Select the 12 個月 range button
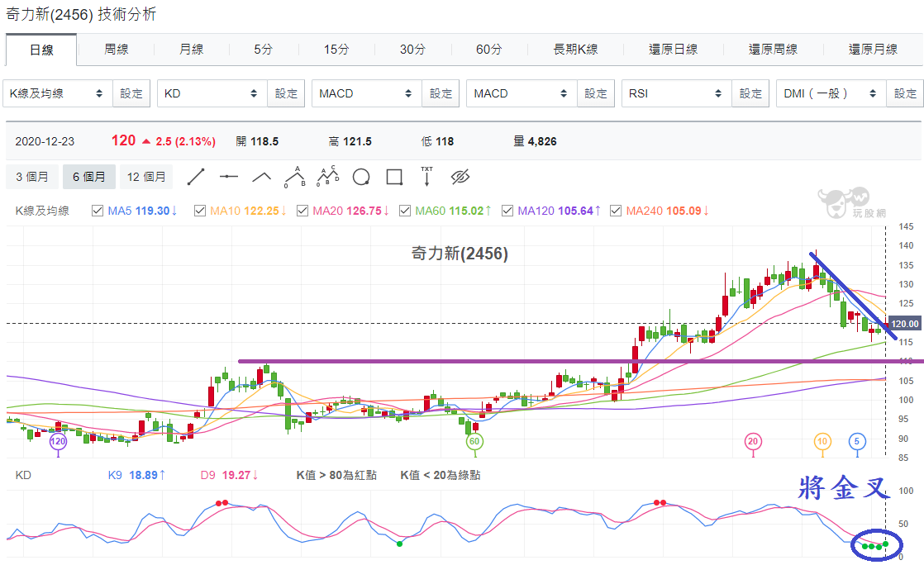The height and width of the screenshot is (565, 924). (x=146, y=177)
